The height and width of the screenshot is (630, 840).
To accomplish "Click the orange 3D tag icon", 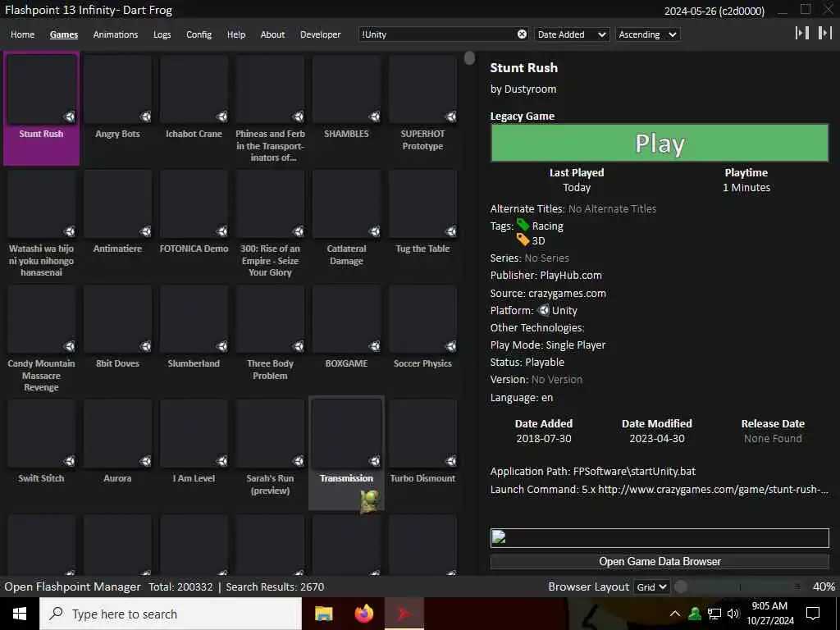I will click(x=523, y=240).
